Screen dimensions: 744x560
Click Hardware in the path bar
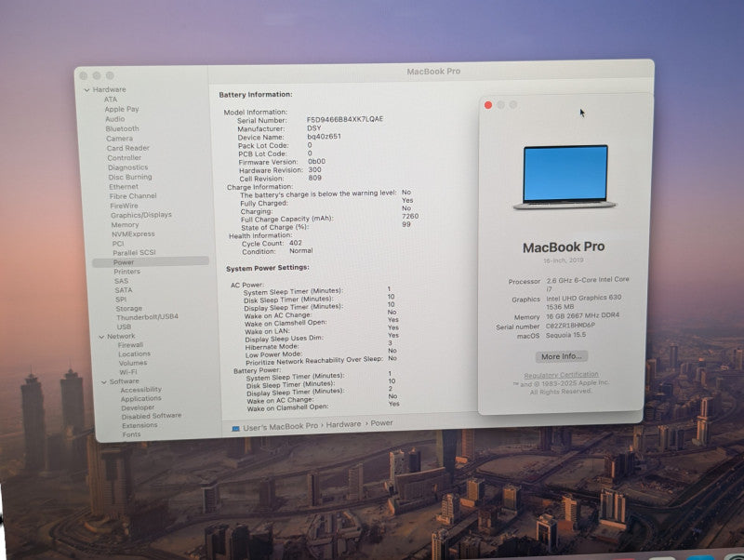[343, 425]
